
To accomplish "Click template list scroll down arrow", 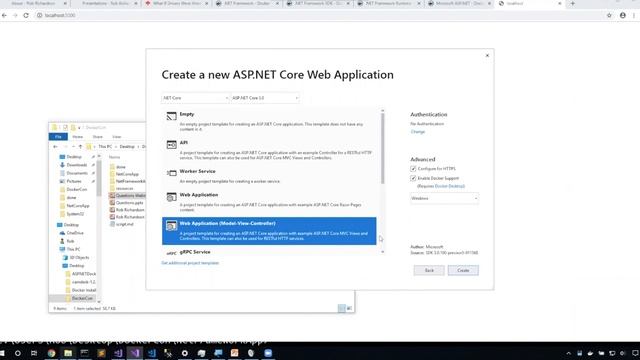I will pyautogui.click(x=382, y=252).
